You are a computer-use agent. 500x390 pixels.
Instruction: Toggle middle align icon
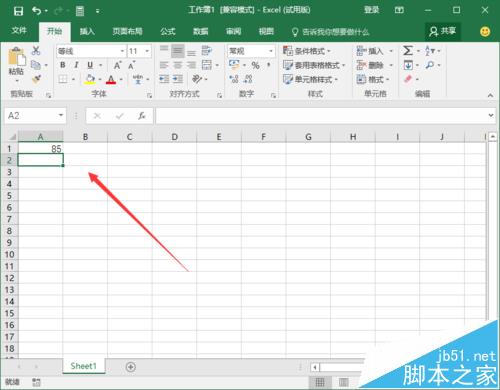tap(178, 51)
